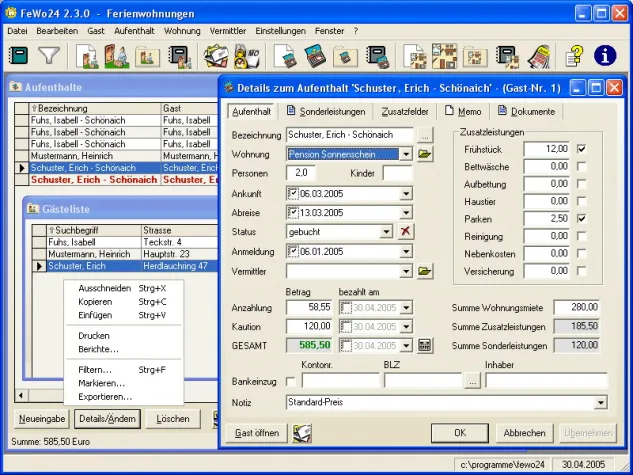Tick the Bankeinzug checkbox

(291, 381)
